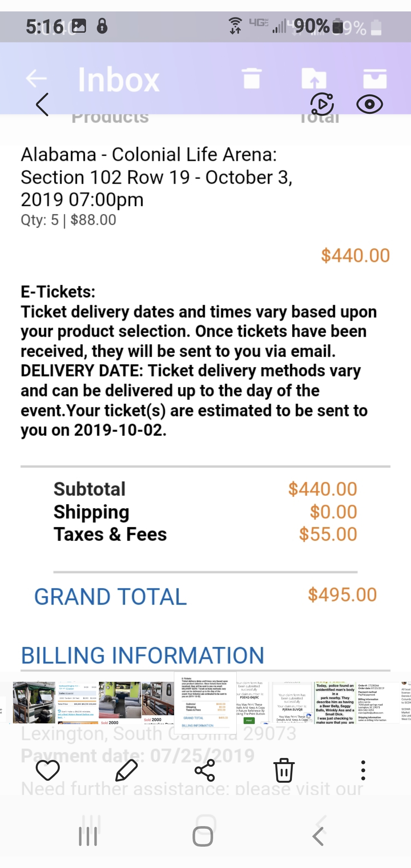Tap the archive box icon in Inbox header
Viewport: 411px width, 868px height.
point(375,78)
